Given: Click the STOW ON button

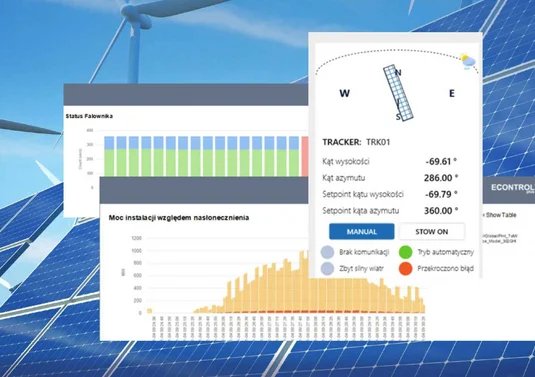Looking at the screenshot, I should (x=432, y=232).
